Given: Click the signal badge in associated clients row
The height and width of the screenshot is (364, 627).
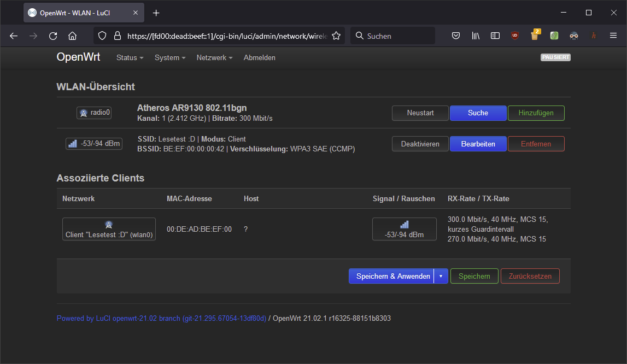Looking at the screenshot, I should click(x=405, y=229).
